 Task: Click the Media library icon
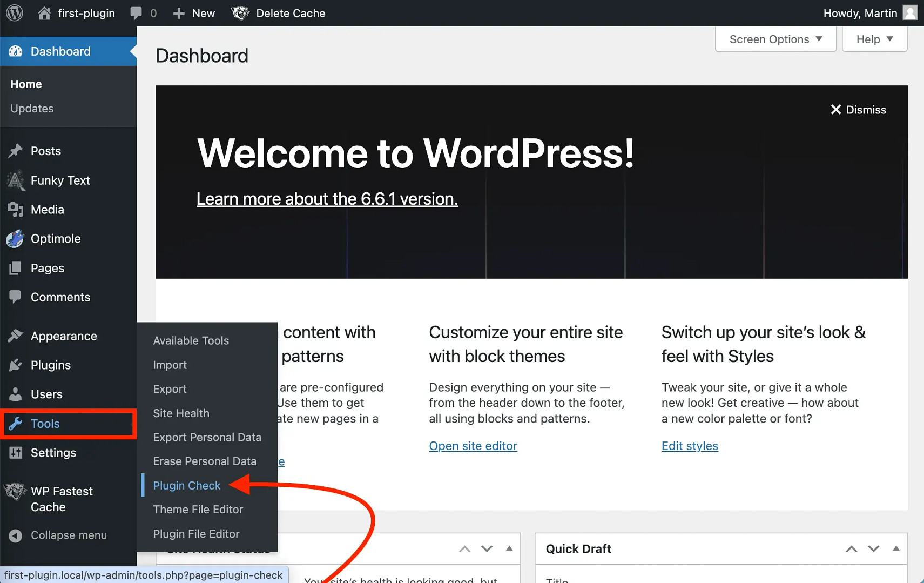click(x=16, y=210)
